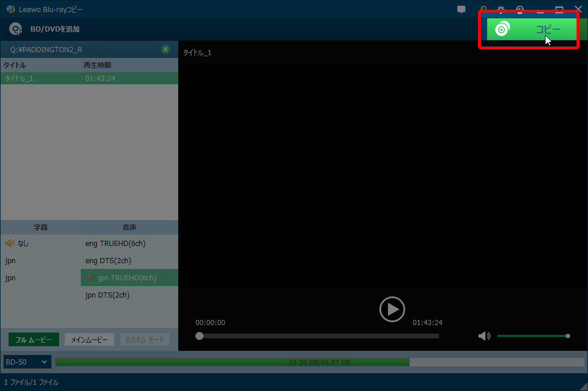Image resolution: width=588 pixels, height=391 pixels.
Task: Open the help question mark icon
Action: pyautogui.click(x=520, y=10)
